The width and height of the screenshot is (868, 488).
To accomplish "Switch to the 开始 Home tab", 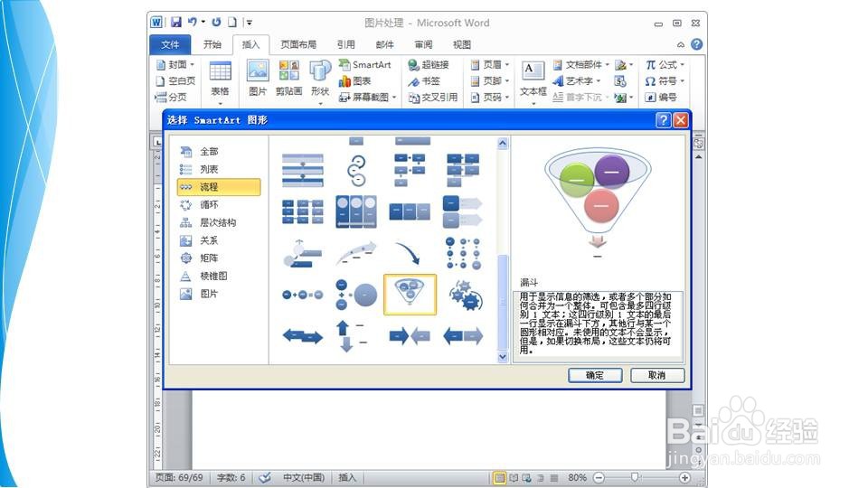I will point(212,44).
